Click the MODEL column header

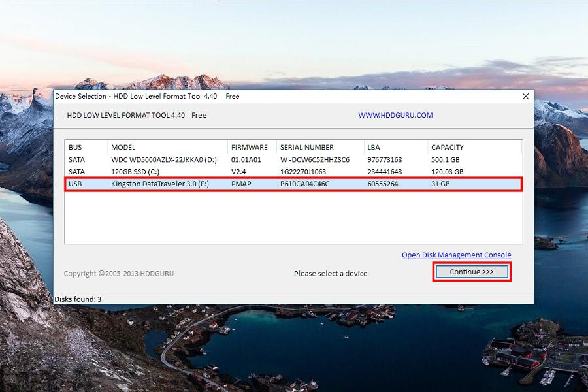[167, 147]
